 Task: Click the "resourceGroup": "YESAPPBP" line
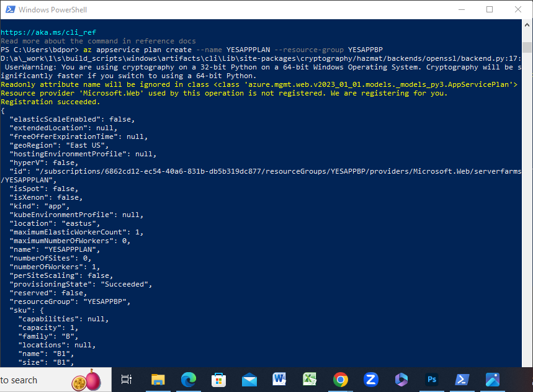tap(69, 301)
